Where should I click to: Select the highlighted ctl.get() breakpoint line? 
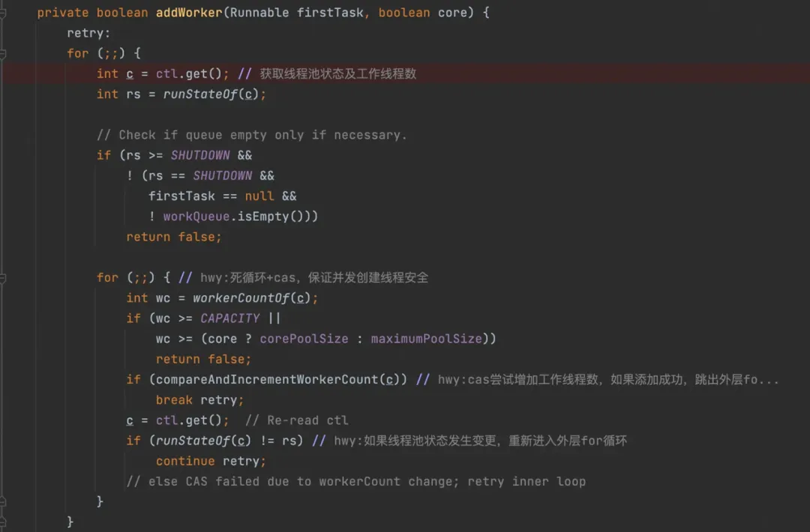point(405,73)
